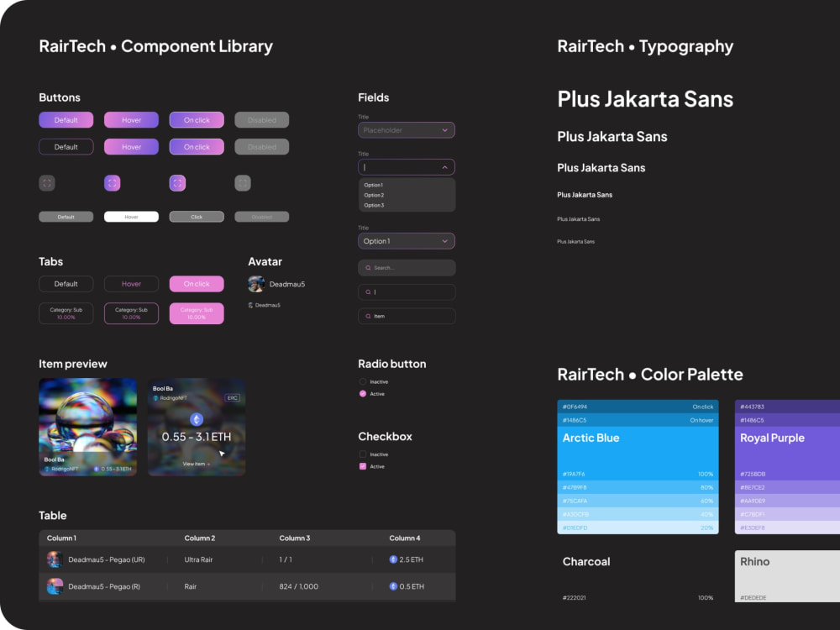Click the solid purple expand icon button
This screenshot has height=630, width=840.
pos(112,183)
